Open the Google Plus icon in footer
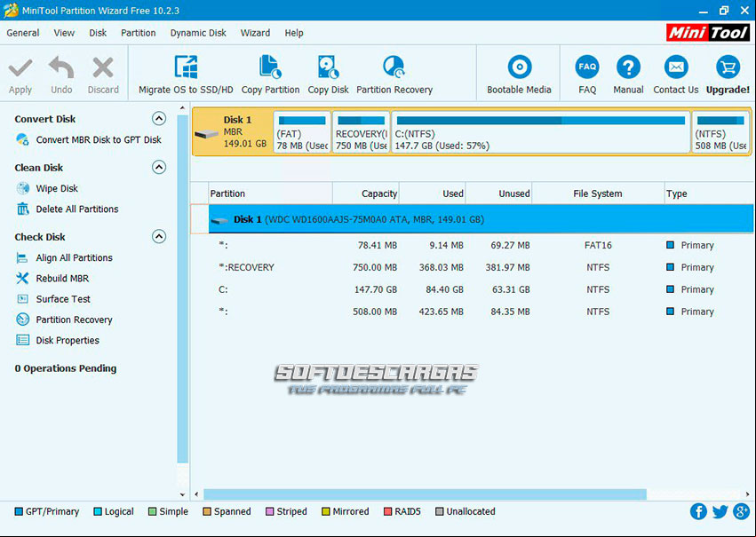This screenshot has width=756, height=537. (x=741, y=511)
